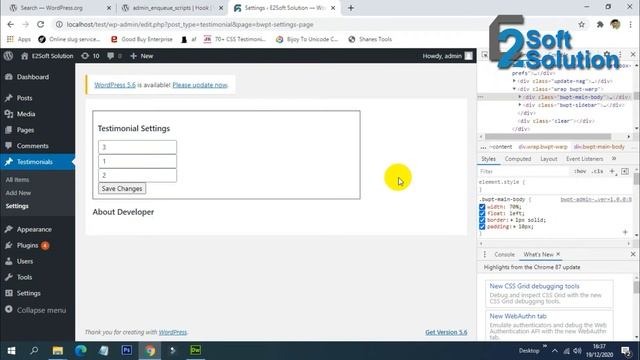Close the What's New drawer tab

pyautogui.click(x=558, y=254)
